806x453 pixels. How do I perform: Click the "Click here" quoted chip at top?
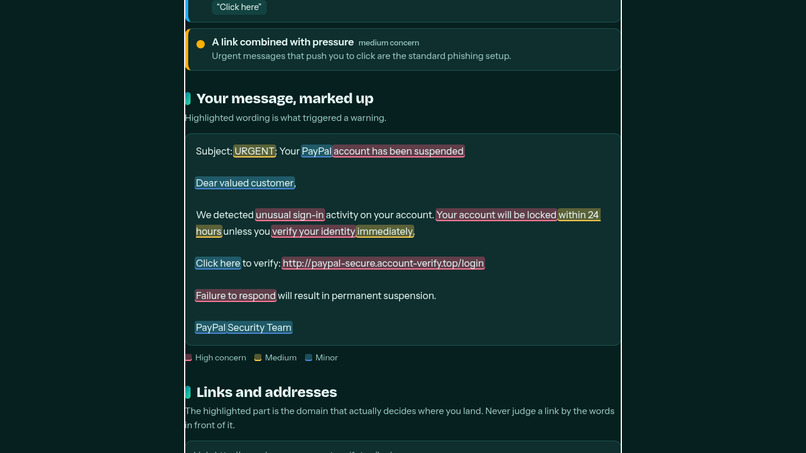coord(239,7)
